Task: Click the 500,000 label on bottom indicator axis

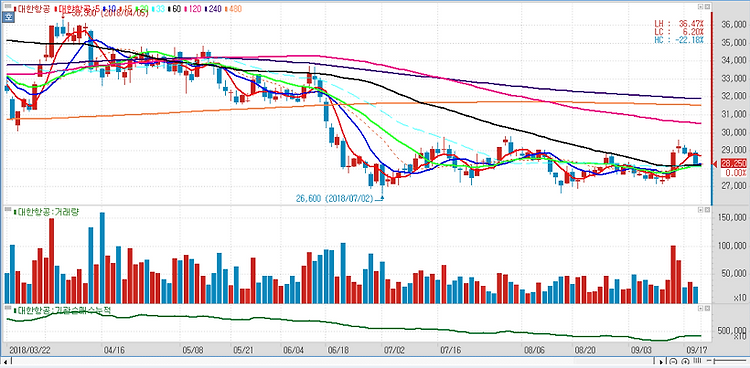Action: 733,331
